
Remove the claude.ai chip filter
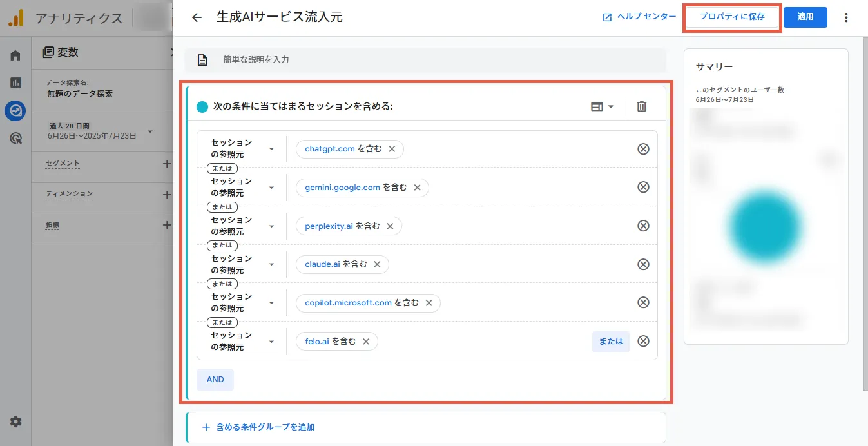coord(377,264)
